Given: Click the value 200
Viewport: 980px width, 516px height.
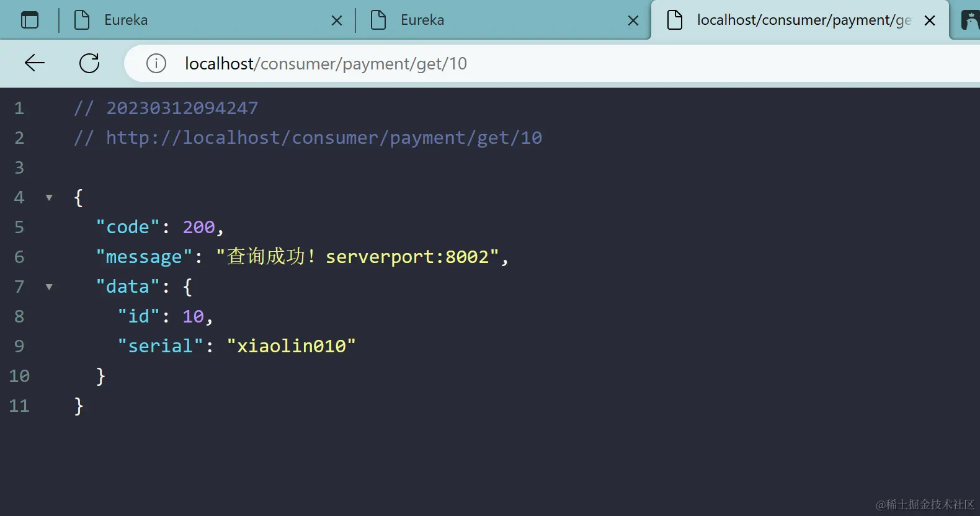Looking at the screenshot, I should click(198, 227).
